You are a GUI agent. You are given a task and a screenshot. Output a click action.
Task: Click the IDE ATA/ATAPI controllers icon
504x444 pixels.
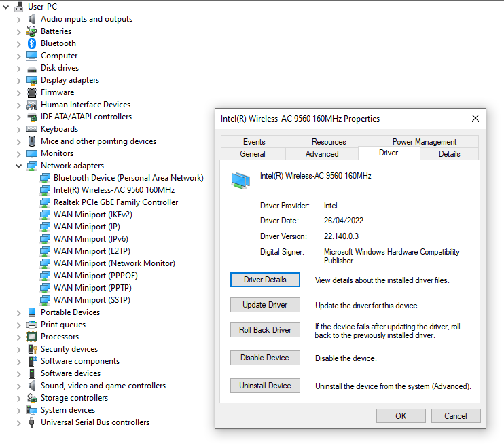[31, 117]
